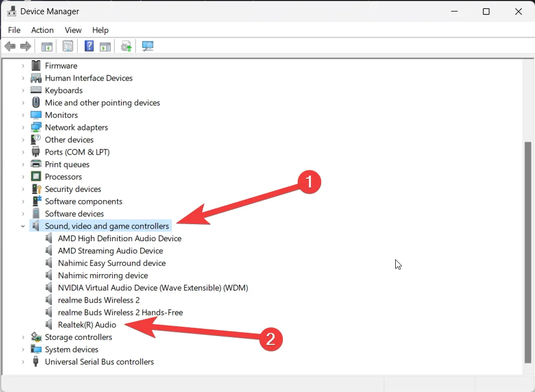Select AMD High Definition Audio Device

(x=119, y=238)
